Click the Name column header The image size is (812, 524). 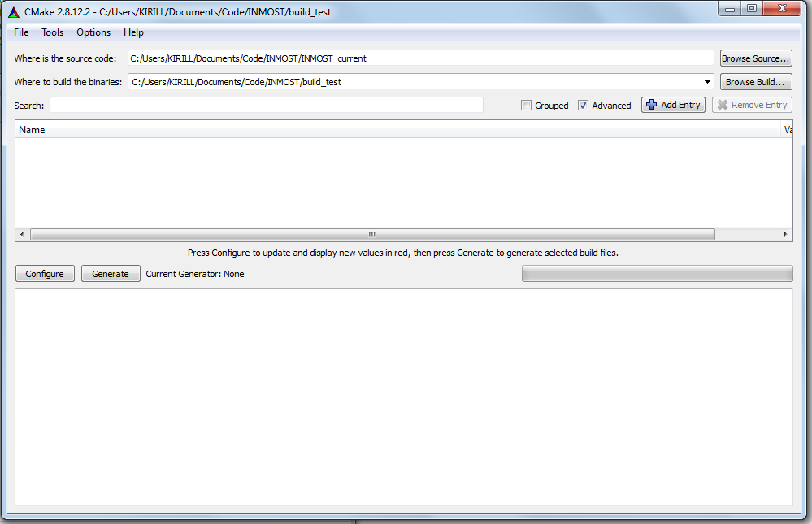coord(397,130)
